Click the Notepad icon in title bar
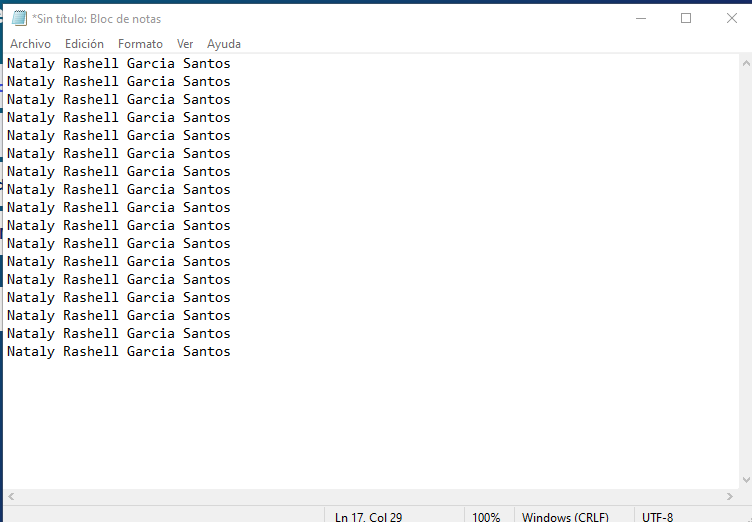752x522 pixels. point(19,18)
